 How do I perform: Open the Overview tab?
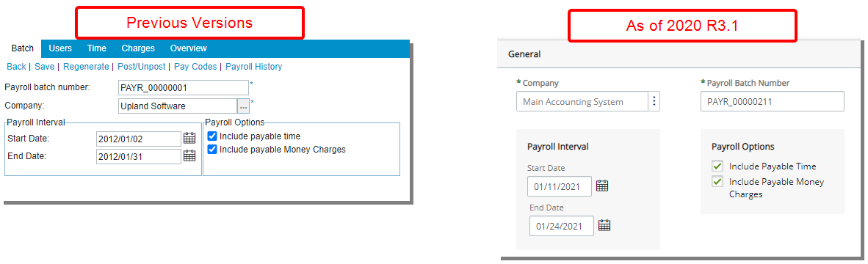[188, 48]
